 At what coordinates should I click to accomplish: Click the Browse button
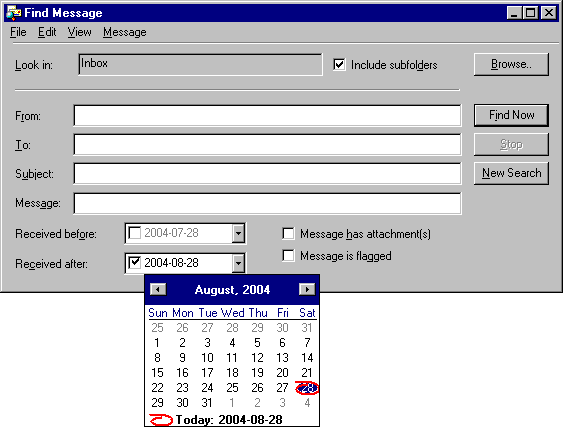coord(511,64)
